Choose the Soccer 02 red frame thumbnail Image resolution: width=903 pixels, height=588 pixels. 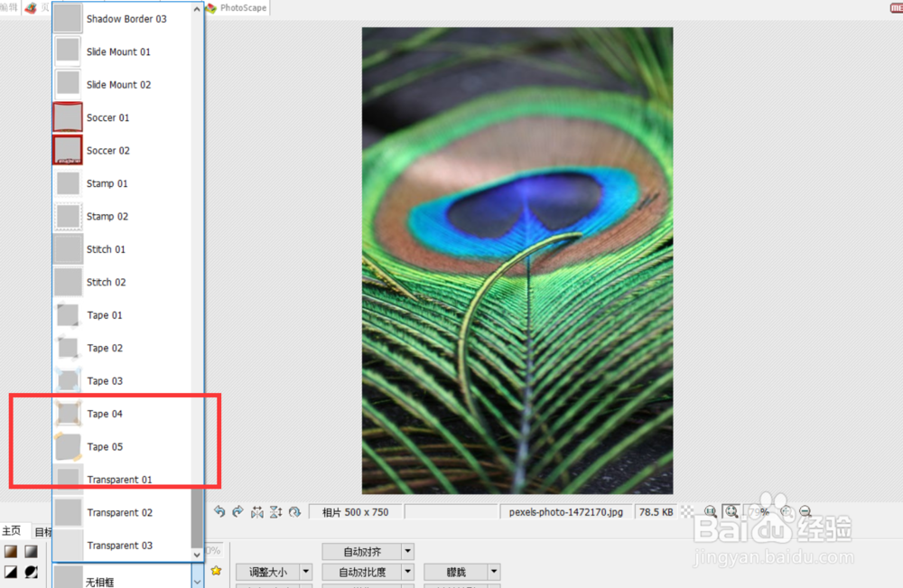pyautogui.click(x=68, y=150)
